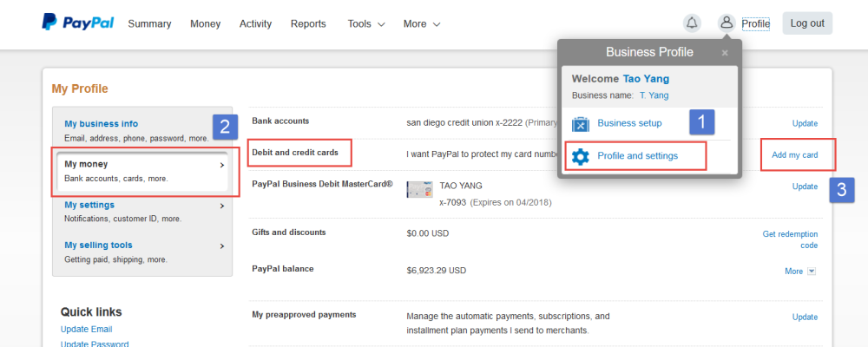Select Profile and settings option
The width and height of the screenshot is (868, 347).
pyautogui.click(x=638, y=156)
